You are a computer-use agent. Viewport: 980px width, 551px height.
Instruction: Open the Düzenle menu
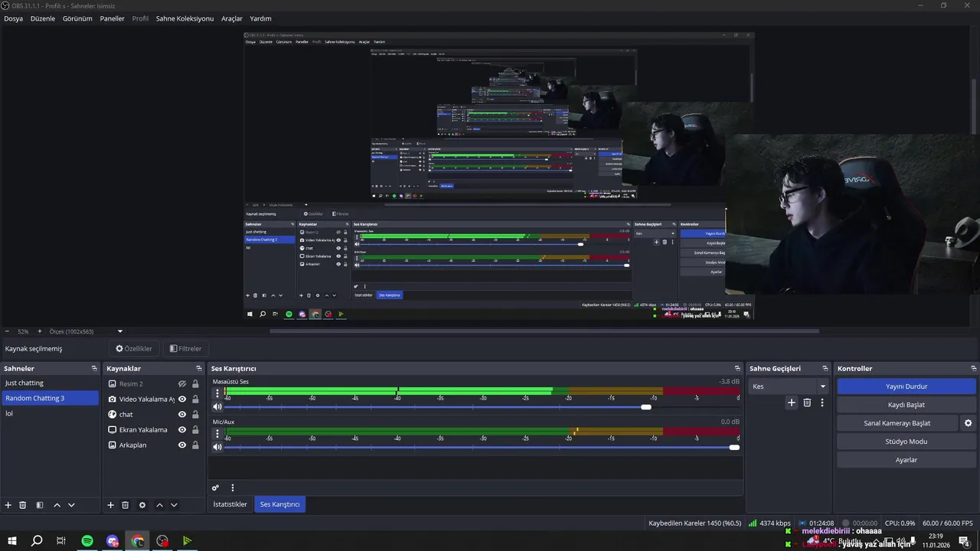tap(43, 18)
